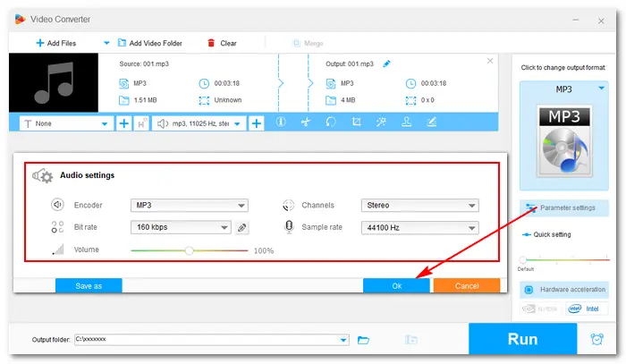The width and height of the screenshot is (626, 364).
Task: Click the Volume slider handle
Action: pyautogui.click(x=190, y=250)
